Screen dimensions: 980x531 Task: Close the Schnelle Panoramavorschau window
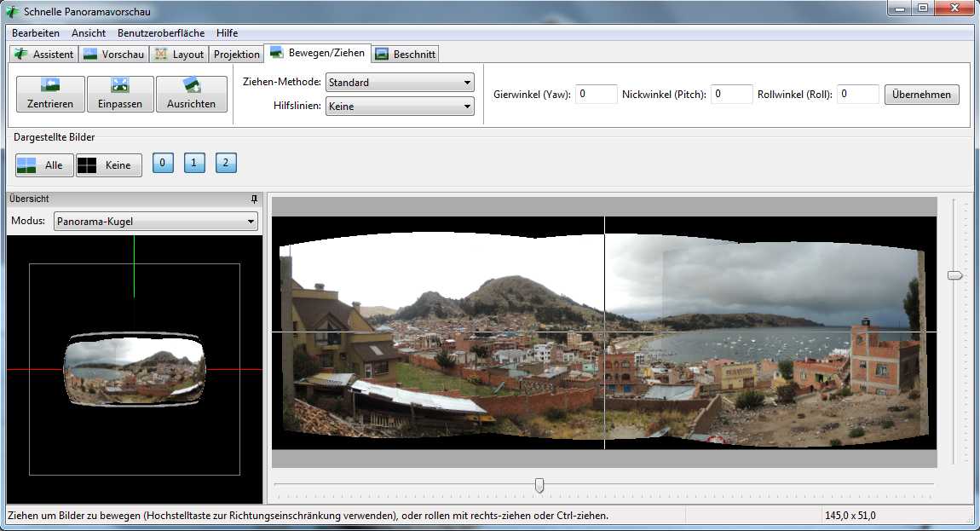tap(955, 9)
